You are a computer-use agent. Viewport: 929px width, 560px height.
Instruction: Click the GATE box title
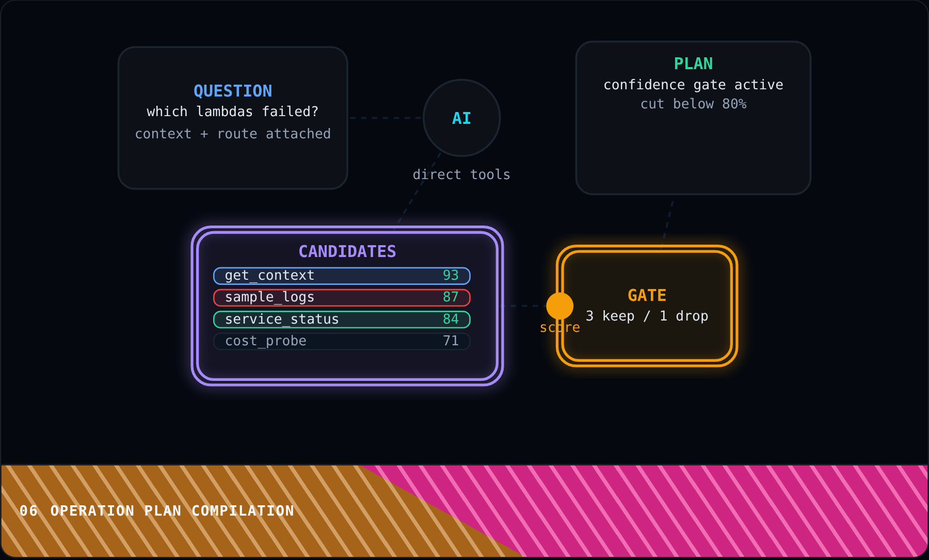pos(647,295)
